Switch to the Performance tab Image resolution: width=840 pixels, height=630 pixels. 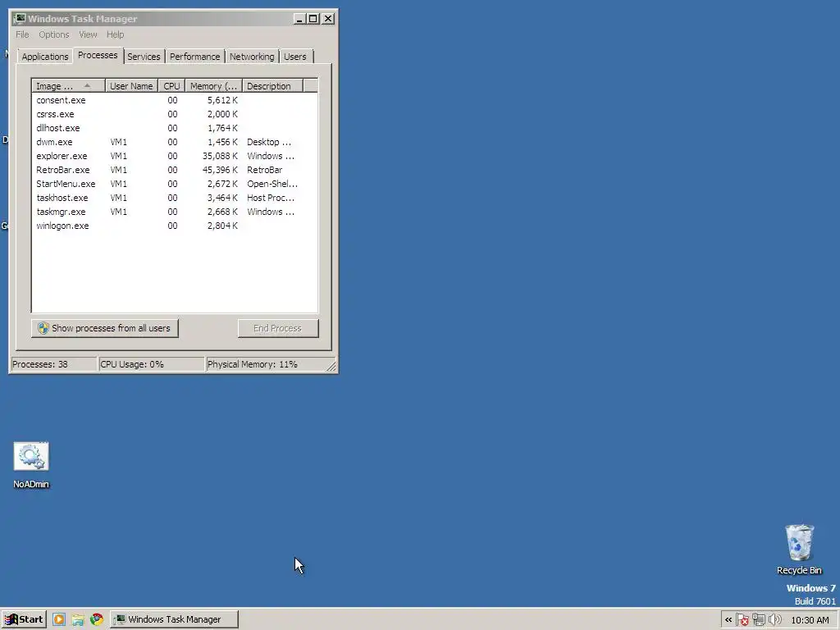click(195, 57)
